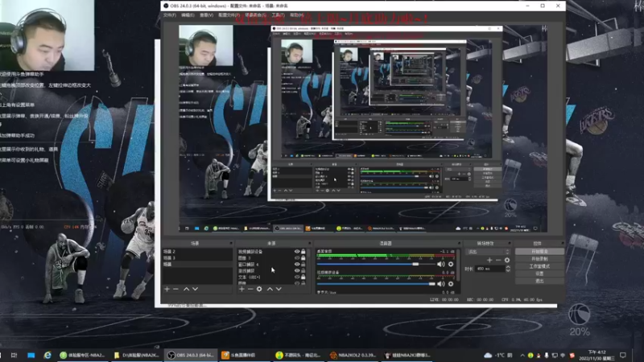The height and width of the screenshot is (362, 644).
Task: Toggle the eye icon in the row above 文本 (GDI+)
Action: (x=297, y=271)
